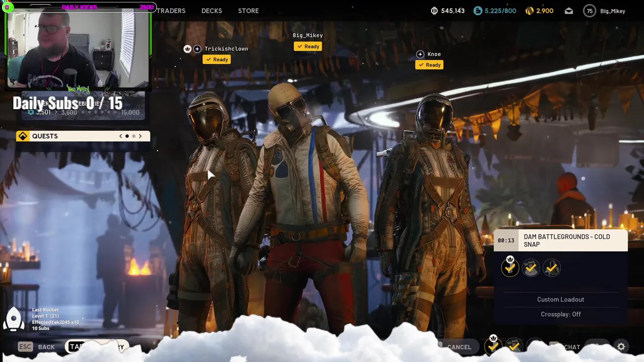Click the third squad member avatar in the match panel
This screenshot has width=644, height=362.
(x=551, y=268)
